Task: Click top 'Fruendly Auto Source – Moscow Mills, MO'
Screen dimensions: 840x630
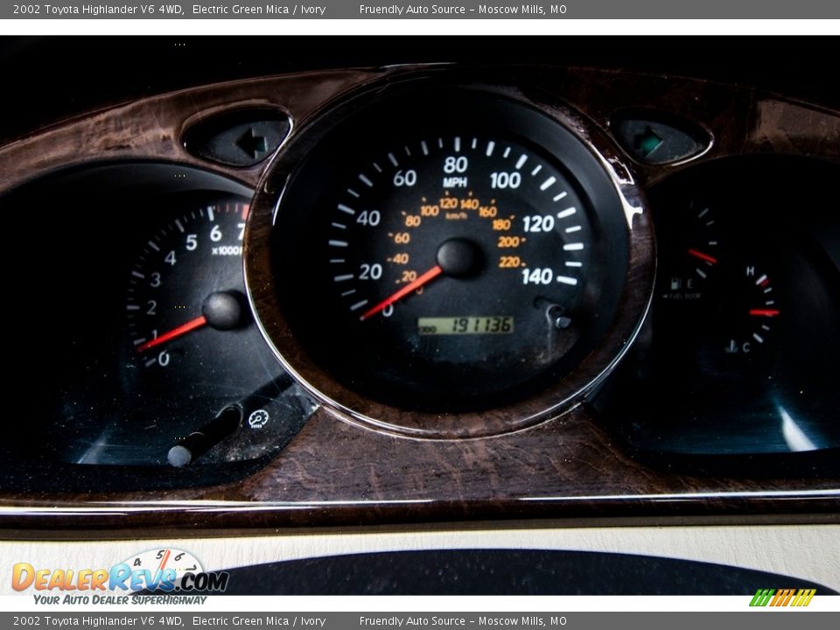Action: 463,9
